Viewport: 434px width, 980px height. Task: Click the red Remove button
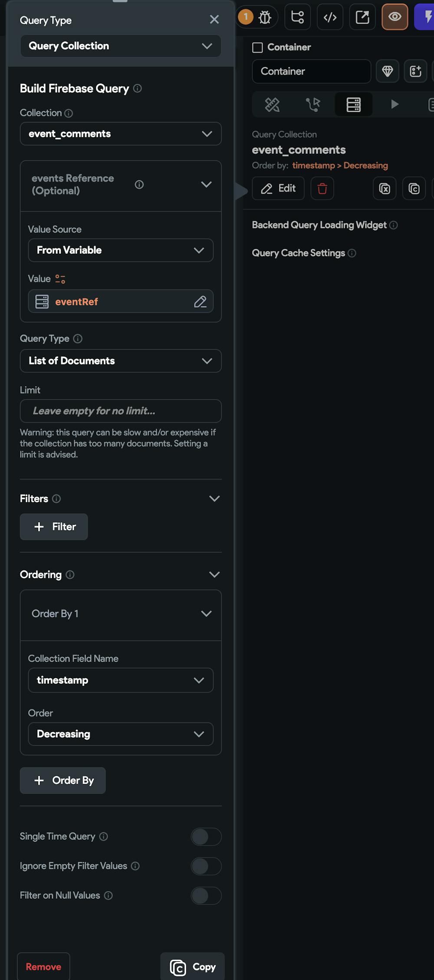tap(43, 967)
